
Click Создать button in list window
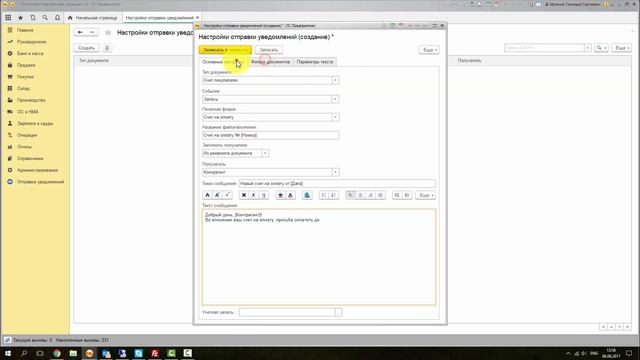click(87, 48)
